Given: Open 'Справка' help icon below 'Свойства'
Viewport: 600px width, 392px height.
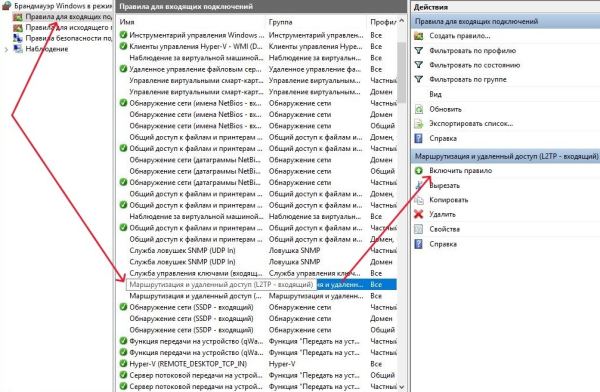Looking at the screenshot, I should pyautogui.click(x=419, y=244).
